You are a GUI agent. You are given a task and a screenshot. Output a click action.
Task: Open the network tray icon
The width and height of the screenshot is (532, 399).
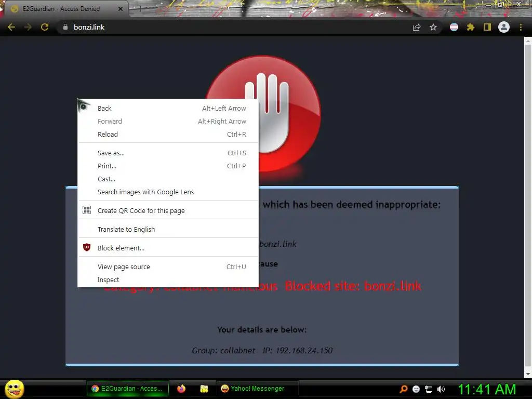(429, 389)
